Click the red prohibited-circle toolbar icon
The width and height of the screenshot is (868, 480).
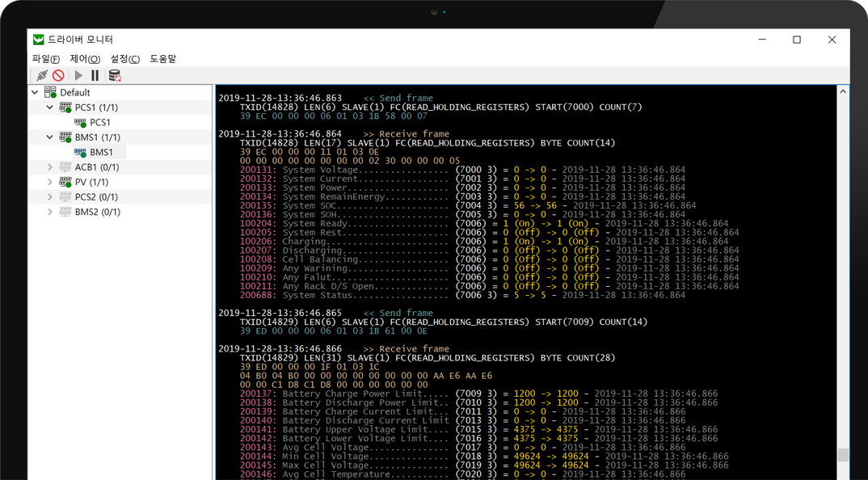pyautogui.click(x=59, y=75)
